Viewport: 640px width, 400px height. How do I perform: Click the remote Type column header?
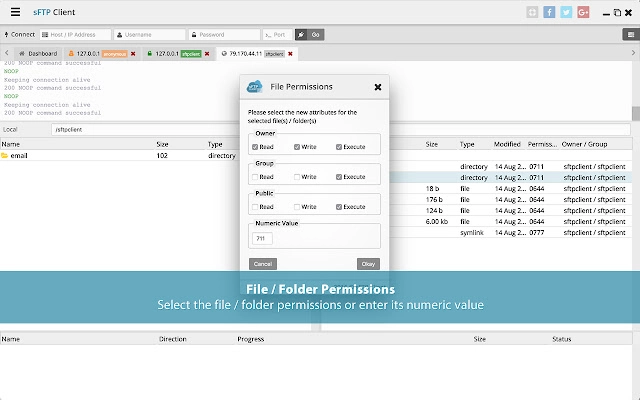tap(467, 144)
